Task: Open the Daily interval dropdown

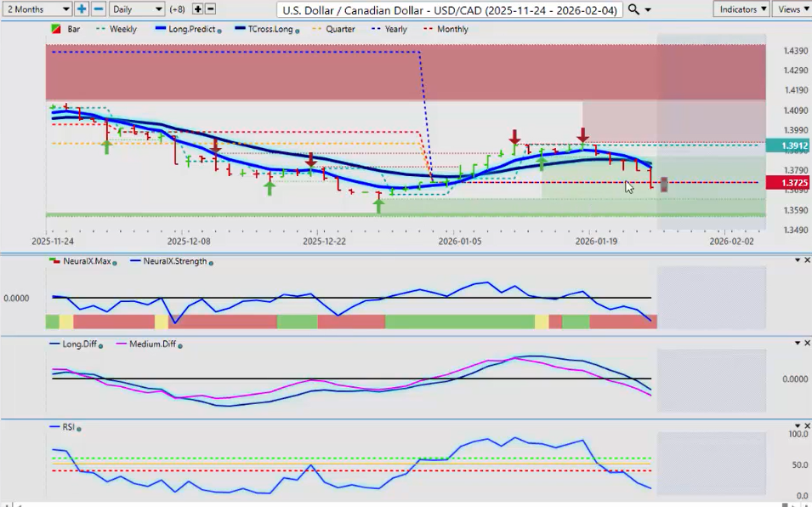Action: click(x=136, y=9)
